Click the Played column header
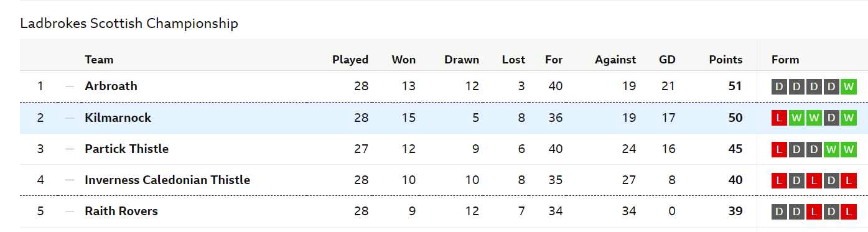 pos(350,60)
